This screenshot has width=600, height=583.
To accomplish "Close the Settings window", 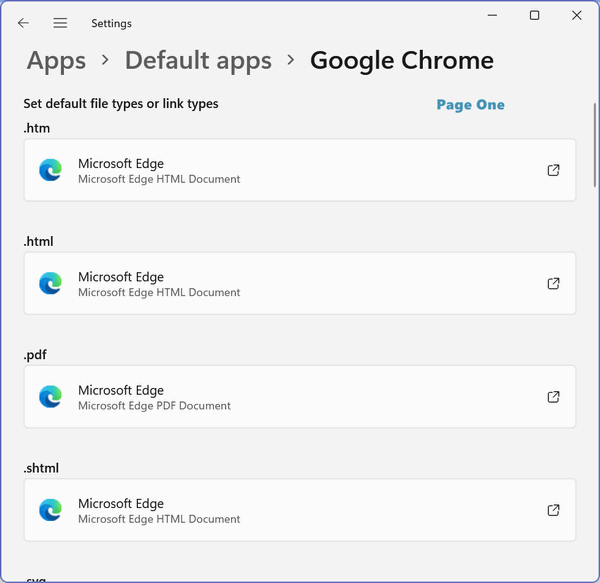I will (x=577, y=15).
